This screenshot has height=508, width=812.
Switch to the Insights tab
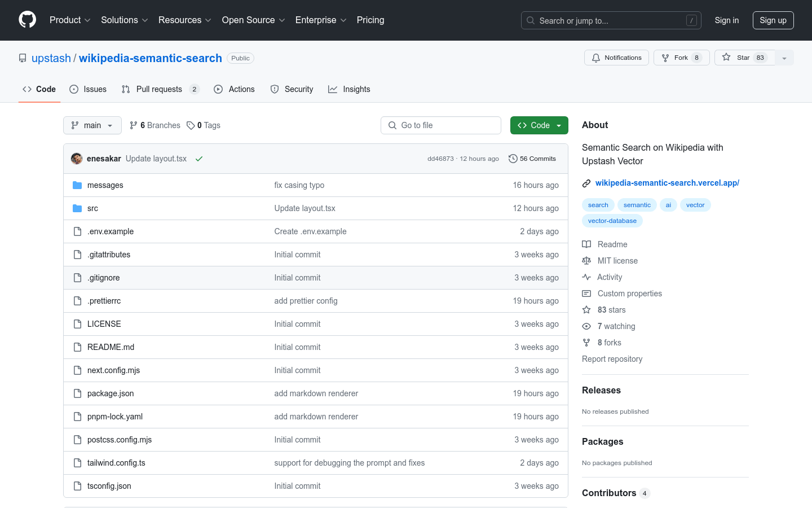pos(349,89)
